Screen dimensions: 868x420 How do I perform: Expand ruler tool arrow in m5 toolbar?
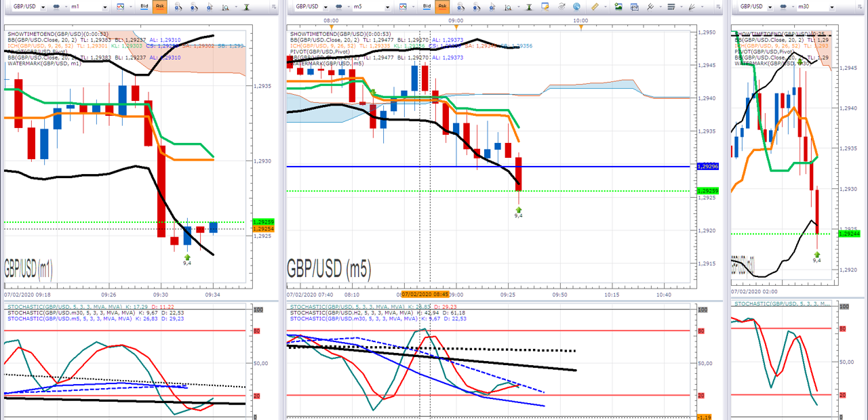tap(605, 6)
